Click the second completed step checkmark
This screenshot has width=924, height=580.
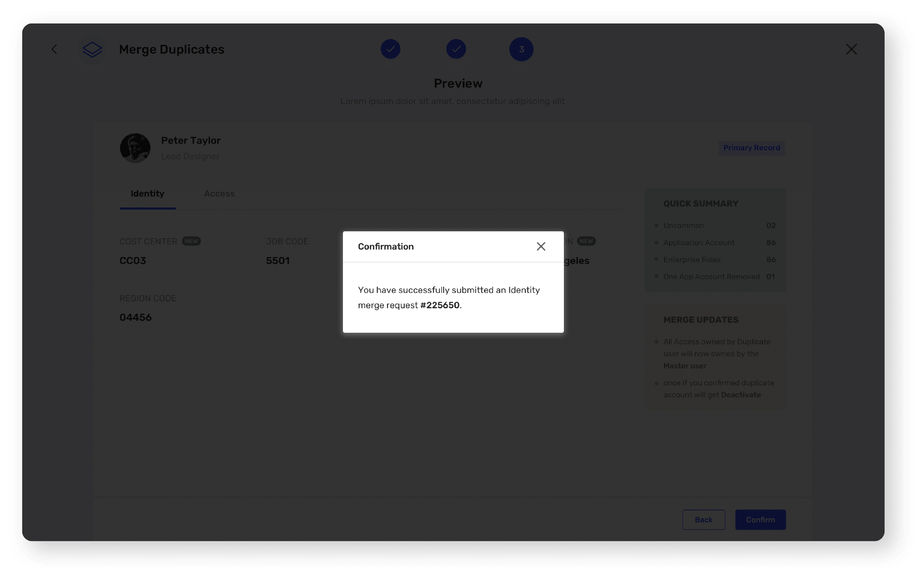[x=456, y=49]
